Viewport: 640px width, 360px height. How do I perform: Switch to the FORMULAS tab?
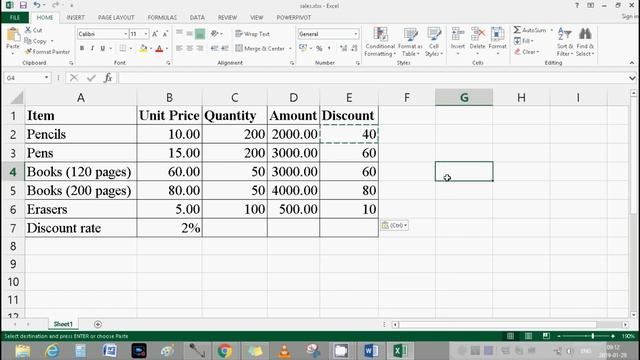tap(162, 18)
